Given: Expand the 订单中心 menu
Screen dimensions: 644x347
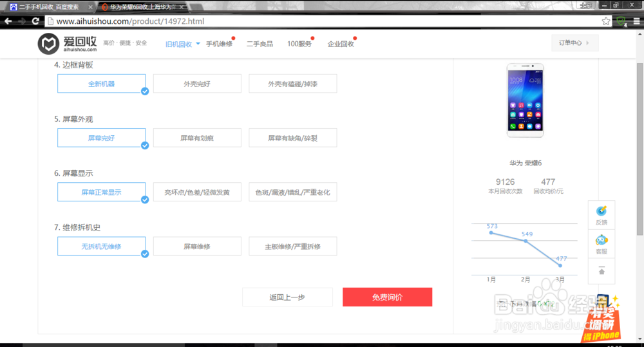Looking at the screenshot, I should pyautogui.click(x=574, y=42).
